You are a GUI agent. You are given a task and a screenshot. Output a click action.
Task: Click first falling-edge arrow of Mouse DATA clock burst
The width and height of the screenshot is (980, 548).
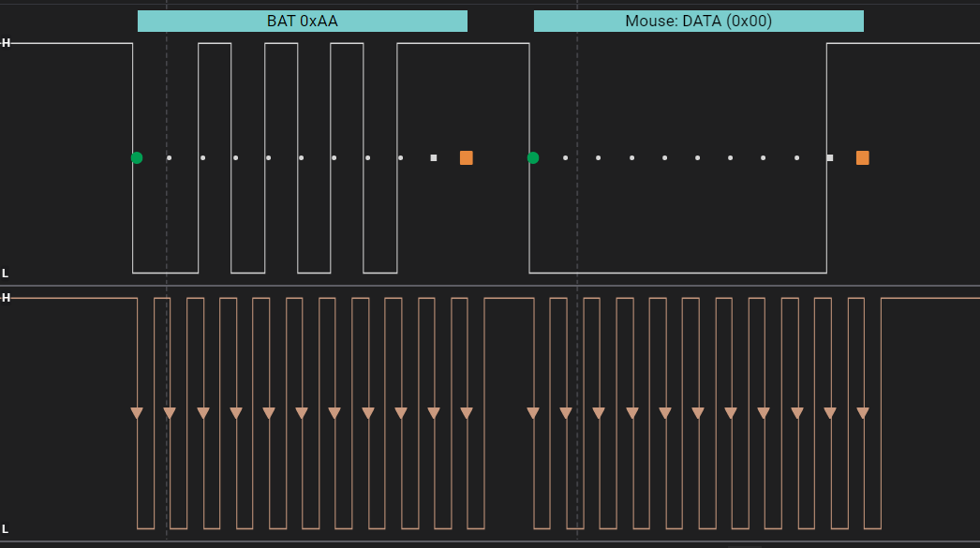pos(533,413)
